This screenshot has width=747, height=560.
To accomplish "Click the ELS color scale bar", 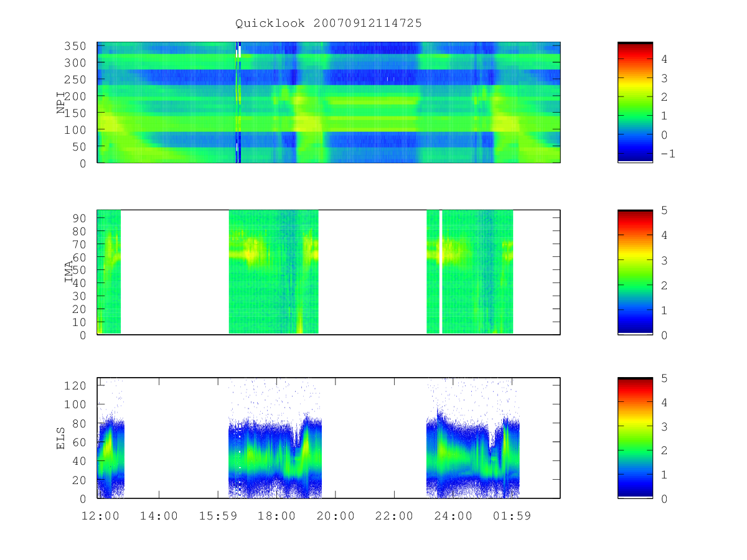I will (635, 437).
